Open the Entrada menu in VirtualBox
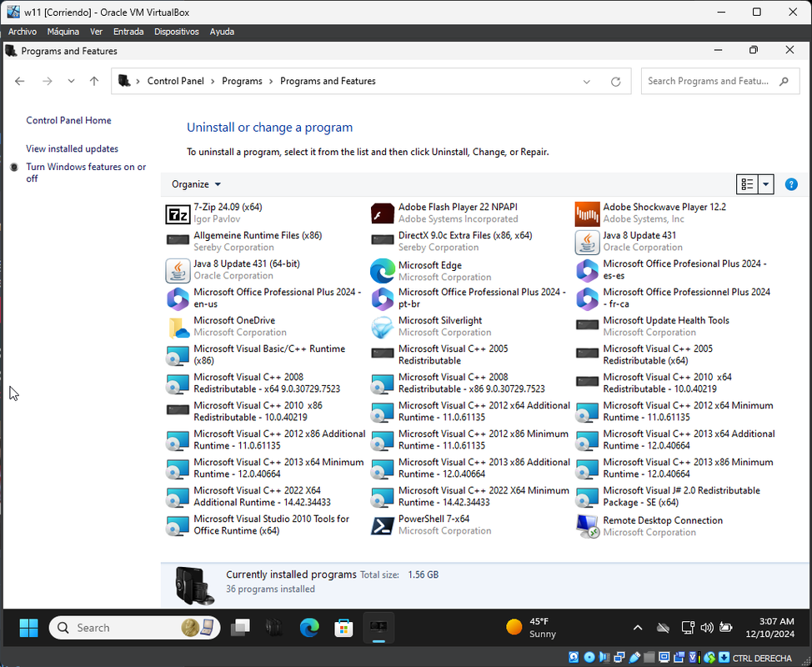 128,32
